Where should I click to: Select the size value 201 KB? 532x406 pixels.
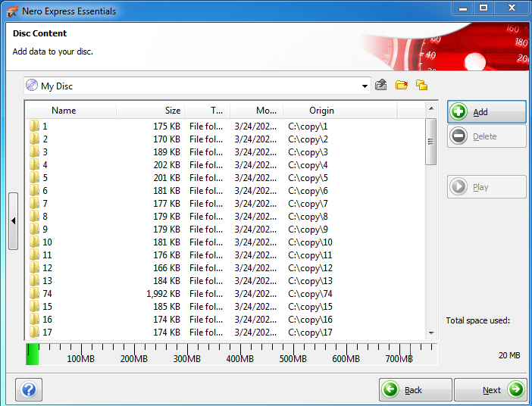pyautogui.click(x=167, y=178)
